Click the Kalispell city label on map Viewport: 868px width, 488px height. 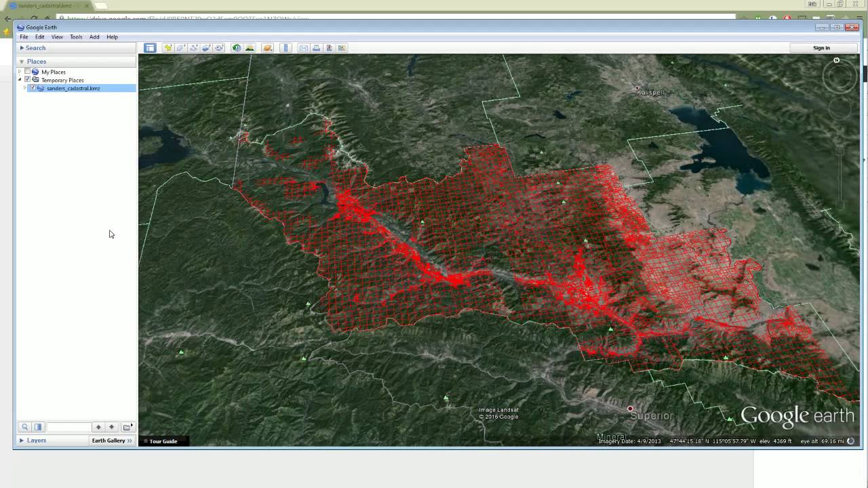pos(650,92)
